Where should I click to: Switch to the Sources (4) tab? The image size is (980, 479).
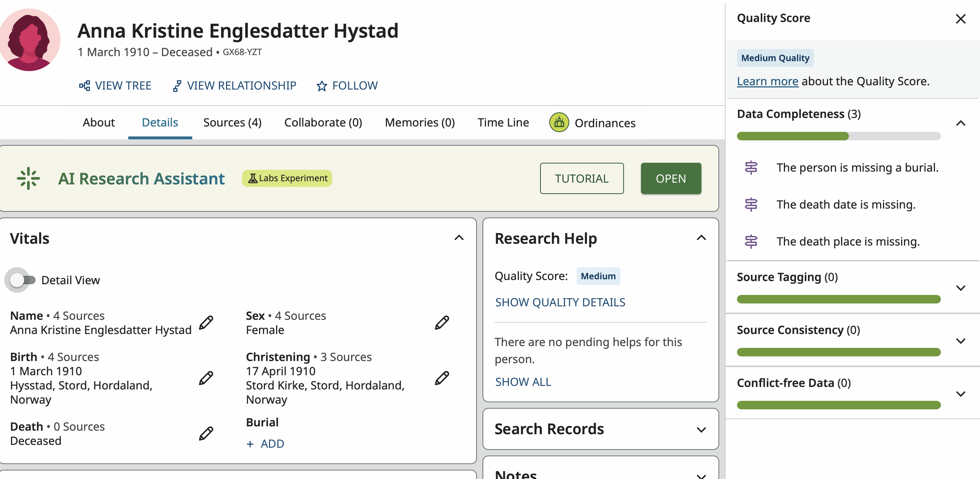[x=232, y=123]
